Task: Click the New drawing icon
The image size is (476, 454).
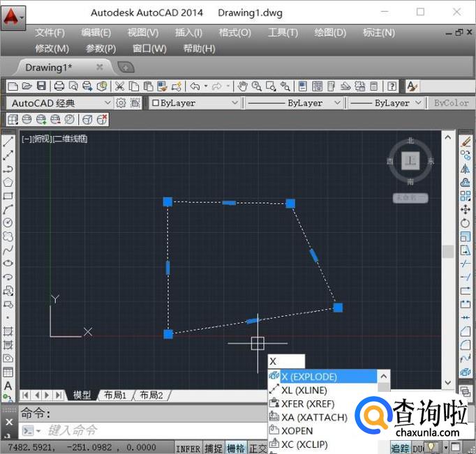Action: click(13, 86)
